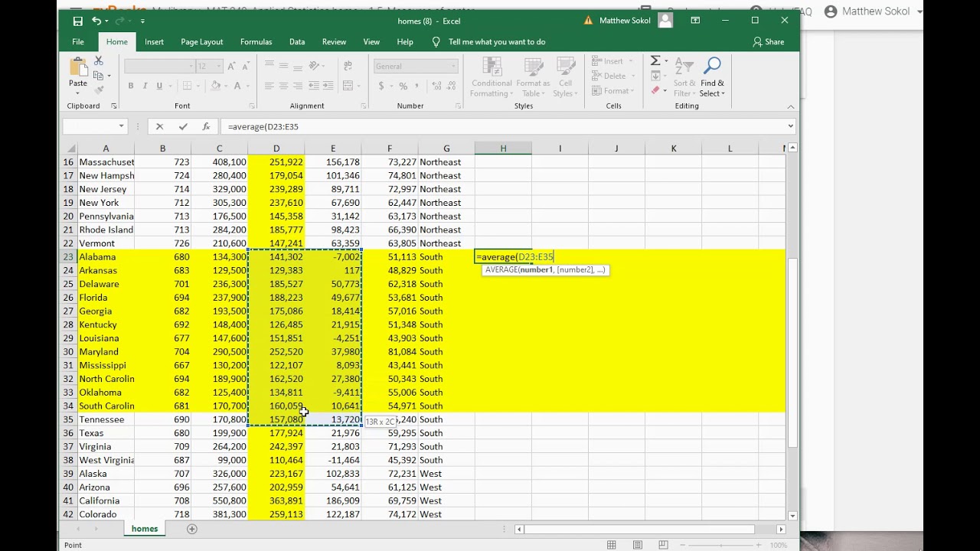
Task: Decrease the font size
Action: point(246,67)
